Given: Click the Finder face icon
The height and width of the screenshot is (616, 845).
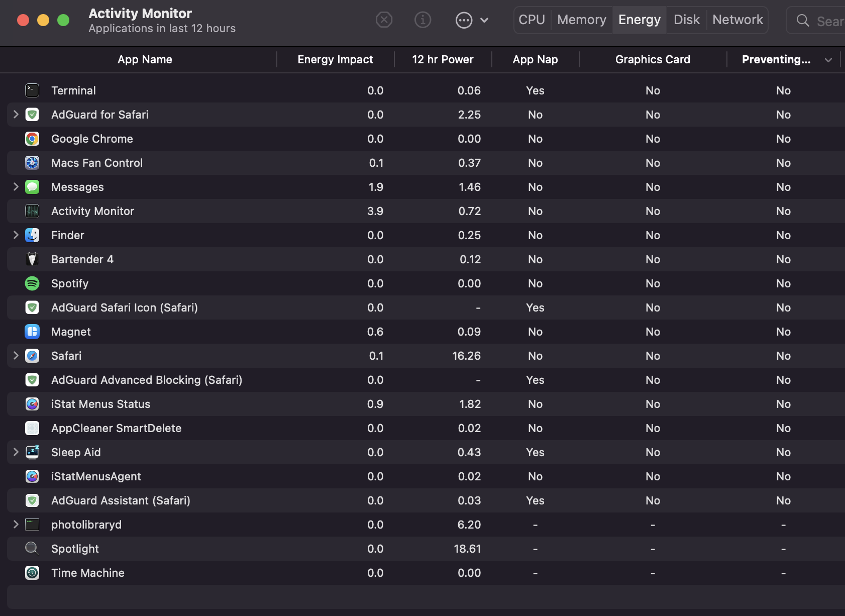Looking at the screenshot, I should 32,235.
